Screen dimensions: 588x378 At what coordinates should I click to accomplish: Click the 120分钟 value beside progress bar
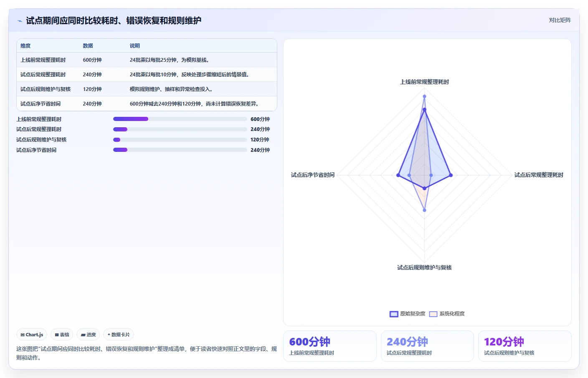260,140
